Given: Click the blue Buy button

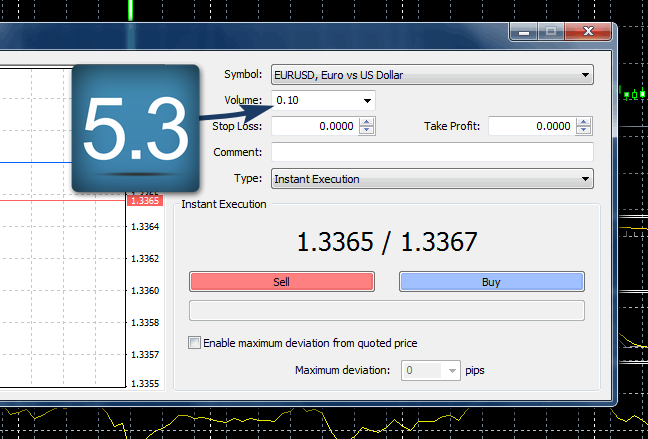Looking at the screenshot, I should pyautogui.click(x=491, y=282).
